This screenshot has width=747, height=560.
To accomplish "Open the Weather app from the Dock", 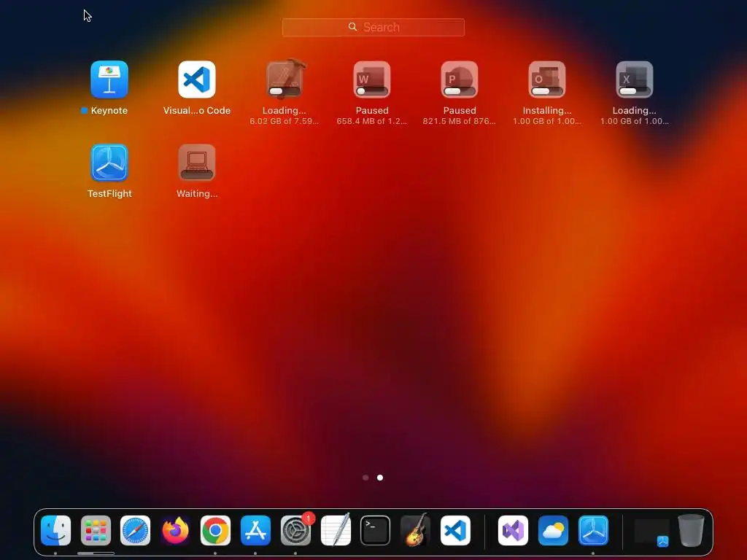I will (x=553, y=531).
